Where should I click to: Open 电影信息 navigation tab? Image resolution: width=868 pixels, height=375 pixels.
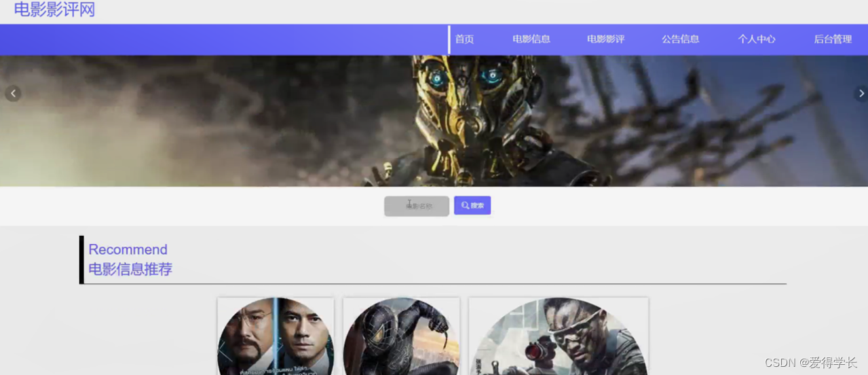(531, 39)
